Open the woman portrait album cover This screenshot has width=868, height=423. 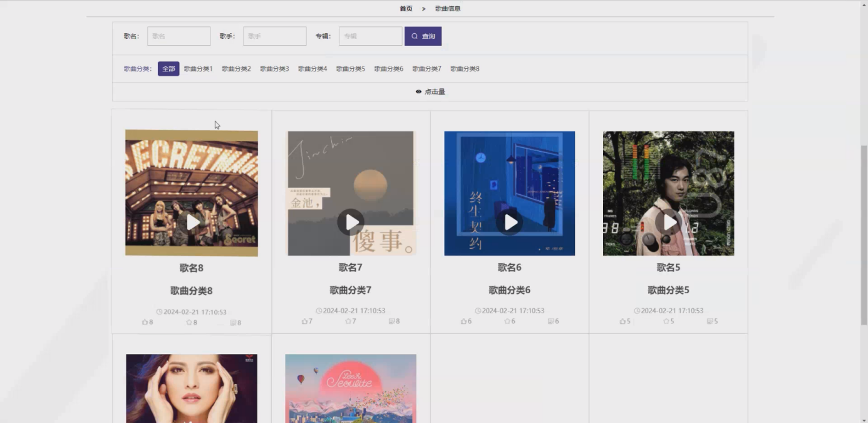pos(192,389)
